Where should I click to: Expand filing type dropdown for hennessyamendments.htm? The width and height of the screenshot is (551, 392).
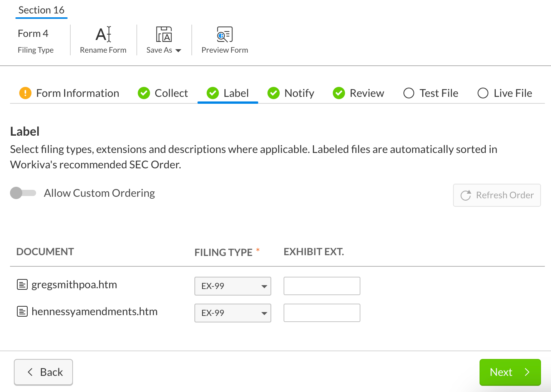(x=233, y=313)
